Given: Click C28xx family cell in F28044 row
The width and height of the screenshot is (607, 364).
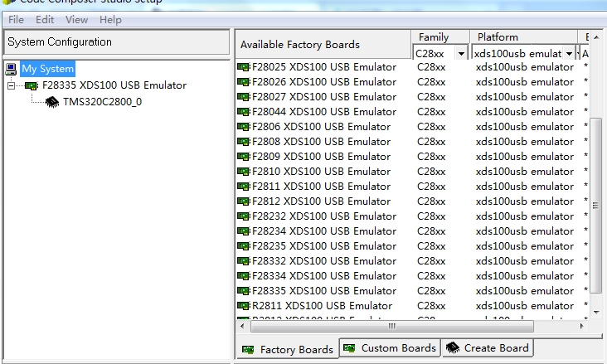Looking at the screenshot, I should tap(431, 112).
